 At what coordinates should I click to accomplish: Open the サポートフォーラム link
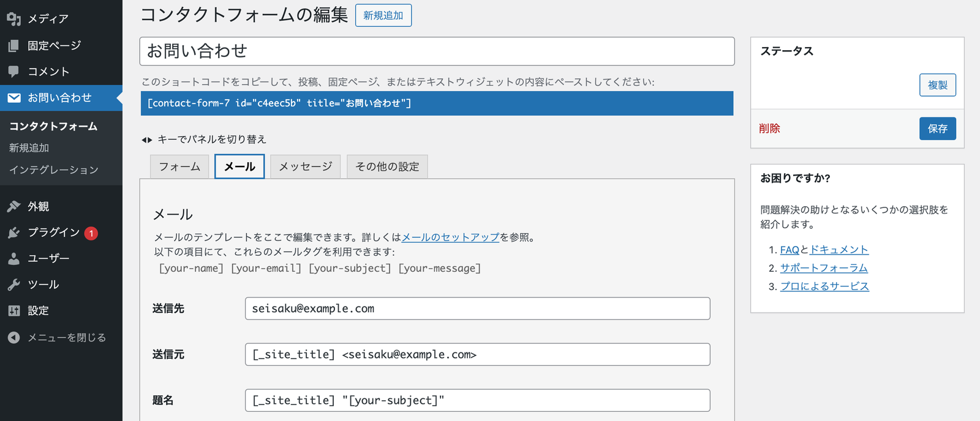click(824, 268)
